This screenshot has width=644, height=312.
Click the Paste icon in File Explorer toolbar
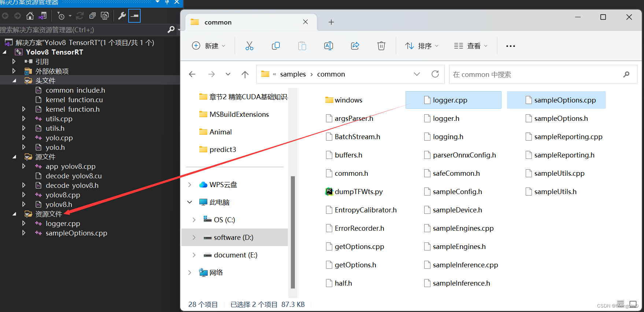click(x=302, y=46)
